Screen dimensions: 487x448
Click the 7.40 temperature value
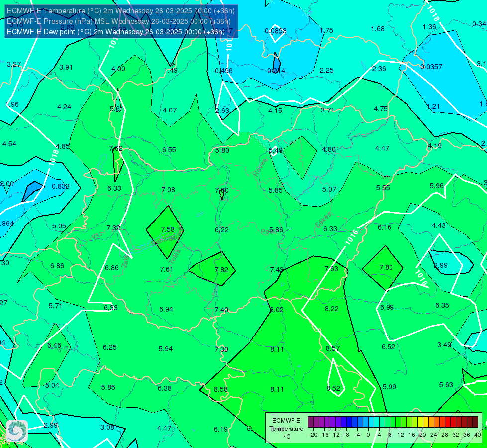[221, 310]
